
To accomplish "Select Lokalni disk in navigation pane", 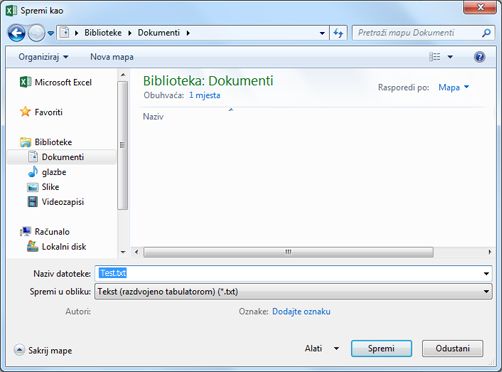I will [x=56, y=246].
